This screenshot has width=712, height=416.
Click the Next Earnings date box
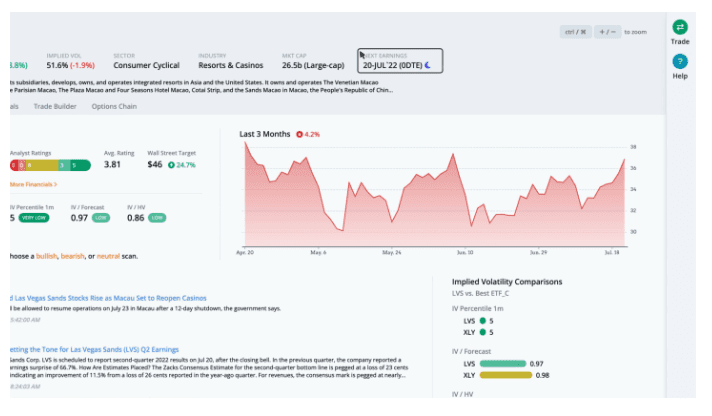pyautogui.click(x=399, y=60)
